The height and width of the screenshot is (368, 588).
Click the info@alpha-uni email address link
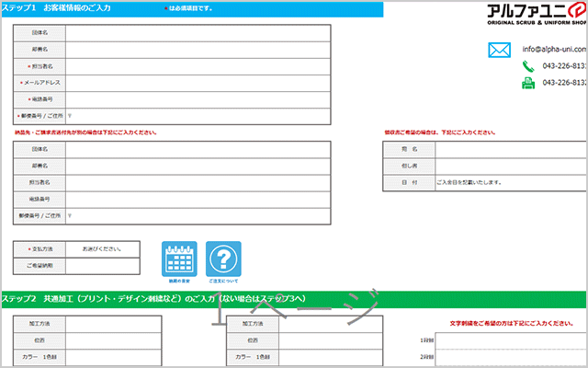tap(554, 50)
